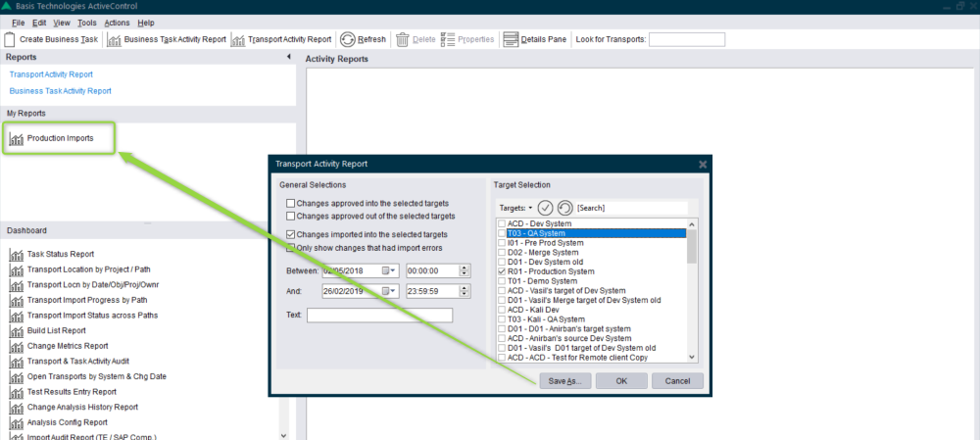Open Transport Import Status across Paths report
This screenshot has width=980, height=440.
click(92, 315)
